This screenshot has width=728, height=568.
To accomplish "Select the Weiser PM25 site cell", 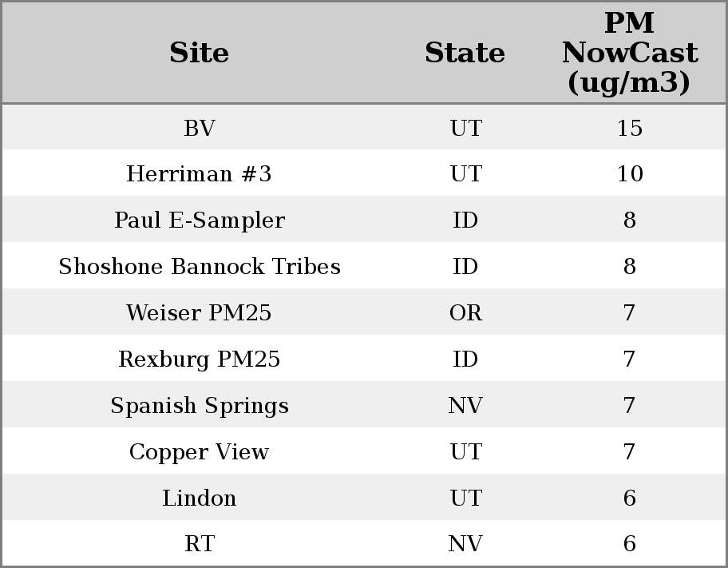I will pyautogui.click(x=200, y=313).
